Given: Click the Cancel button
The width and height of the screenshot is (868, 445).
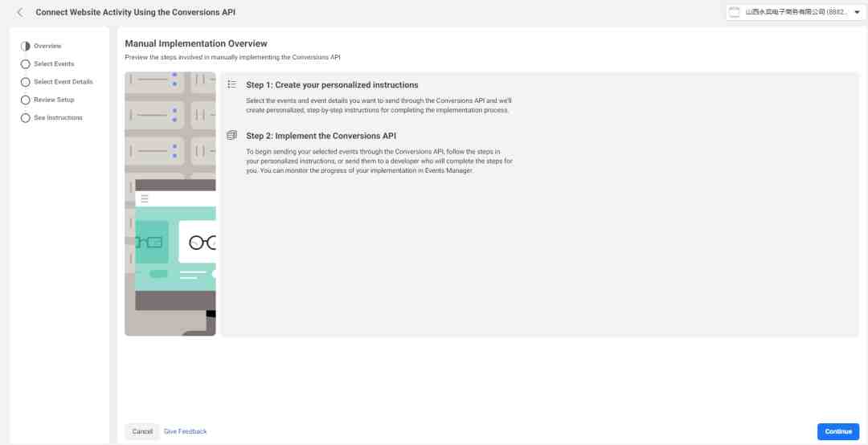Looking at the screenshot, I should (142, 431).
